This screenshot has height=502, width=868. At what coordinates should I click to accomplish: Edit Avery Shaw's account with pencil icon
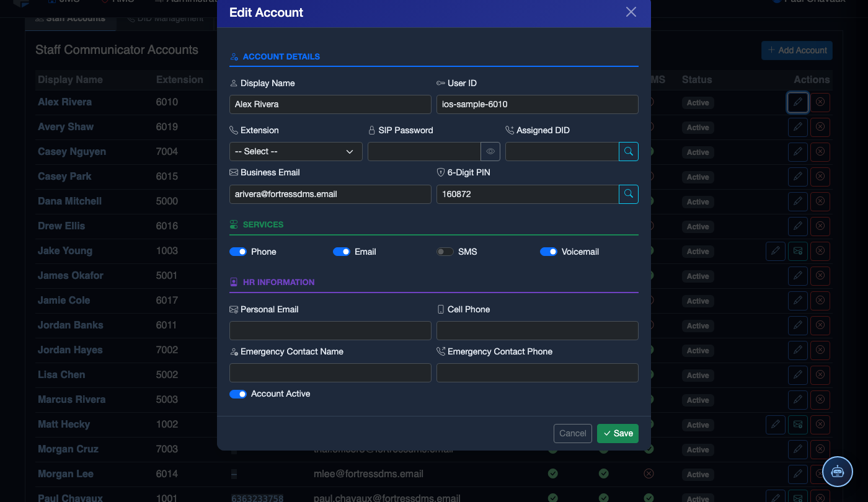coord(798,127)
